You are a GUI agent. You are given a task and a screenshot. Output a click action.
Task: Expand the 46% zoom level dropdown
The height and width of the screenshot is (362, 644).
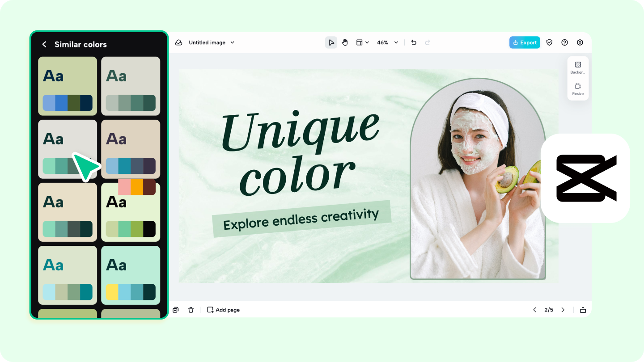(x=396, y=42)
